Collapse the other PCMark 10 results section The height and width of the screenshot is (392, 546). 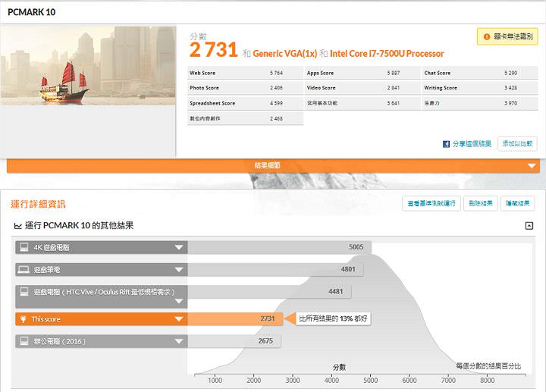(x=529, y=226)
